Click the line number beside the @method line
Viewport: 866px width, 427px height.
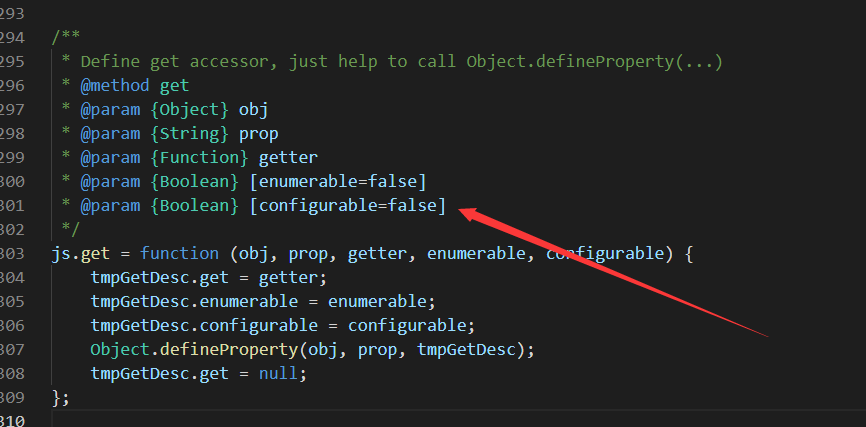click(x=12, y=85)
